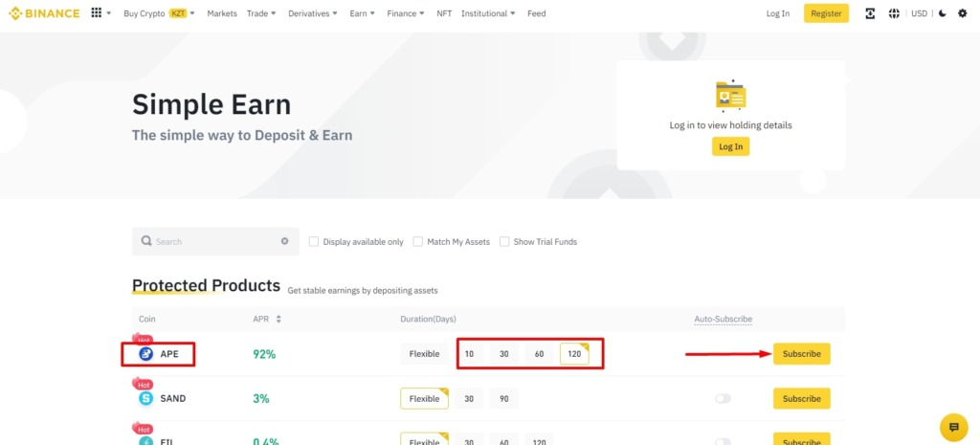The height and width of the screenshot is (445, 980).
Task: Open the chat support bubble icon
Action: coord(953,426)
